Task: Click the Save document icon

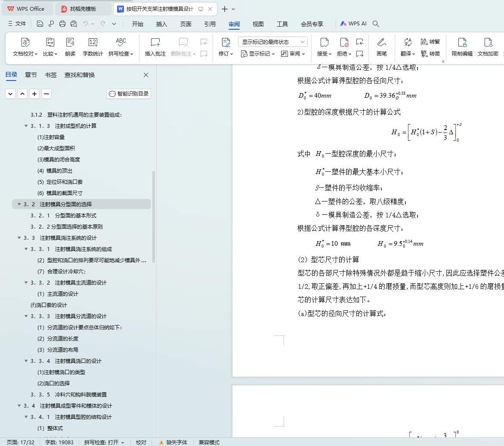Action: (40, 24)
